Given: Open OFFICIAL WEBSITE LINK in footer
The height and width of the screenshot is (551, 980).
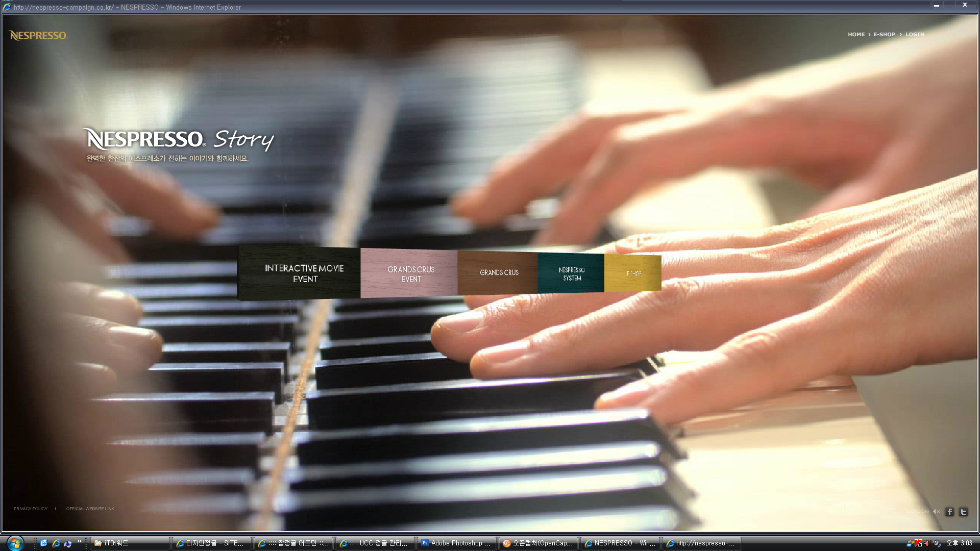Looking at the screenshot, I should 90,509.
